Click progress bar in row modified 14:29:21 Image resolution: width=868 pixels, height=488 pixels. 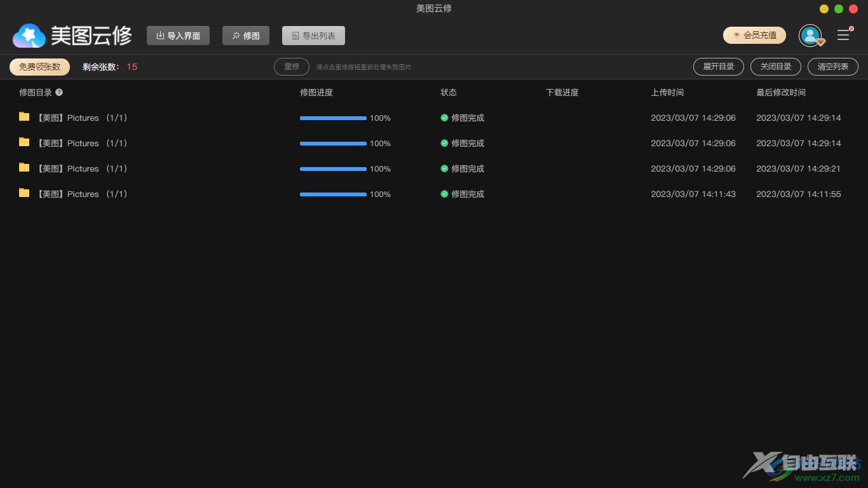333,169
